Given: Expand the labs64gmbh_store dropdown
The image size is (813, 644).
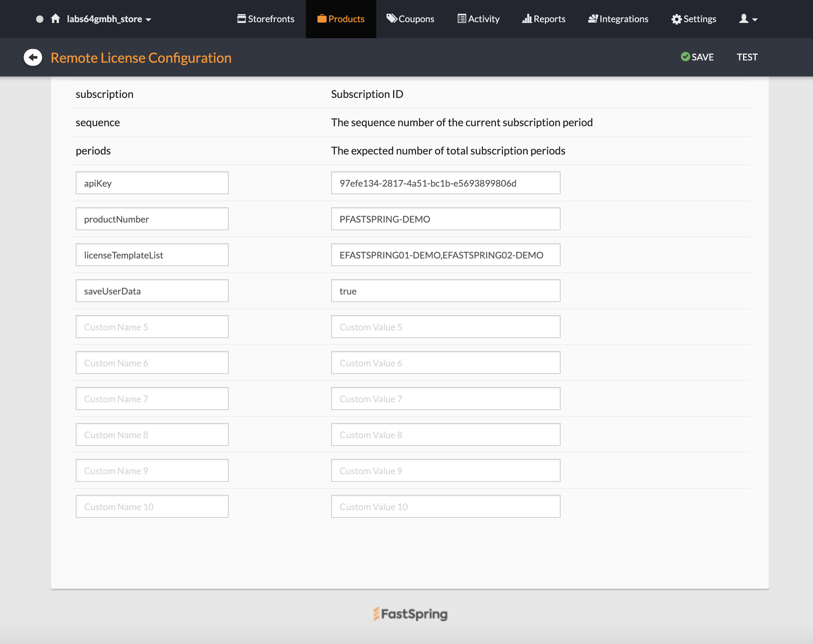Looking at the screenshot, I should (109, 19).
